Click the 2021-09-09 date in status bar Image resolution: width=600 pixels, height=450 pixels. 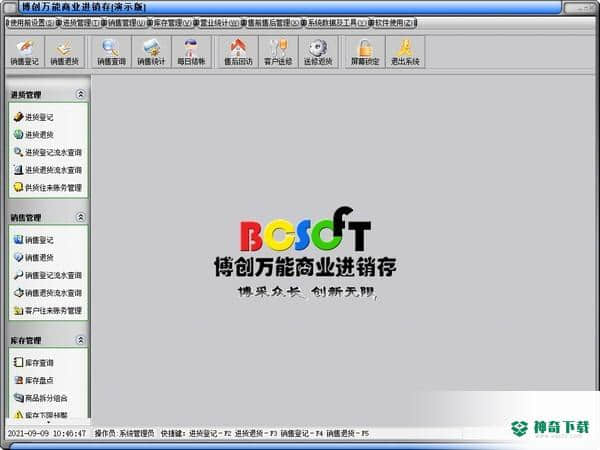28,434
